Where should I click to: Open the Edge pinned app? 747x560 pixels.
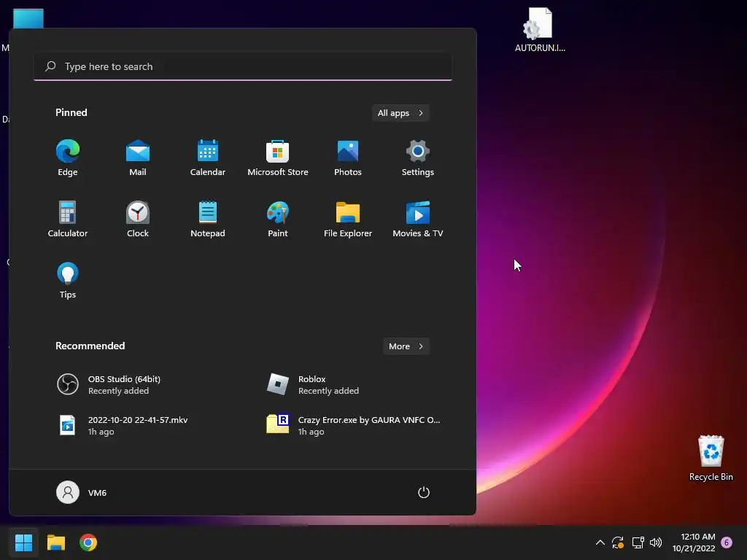[68, 158]
